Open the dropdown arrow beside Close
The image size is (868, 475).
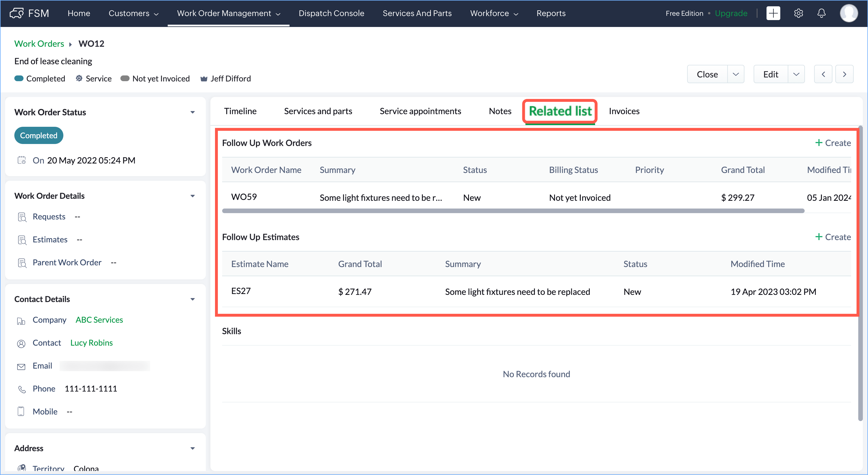736,74
